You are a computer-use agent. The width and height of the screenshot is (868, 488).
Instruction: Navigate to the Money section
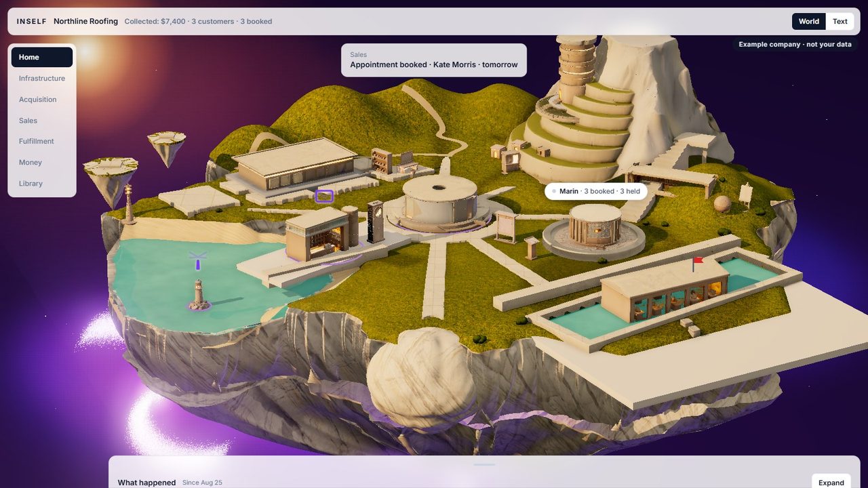(42, 162)
